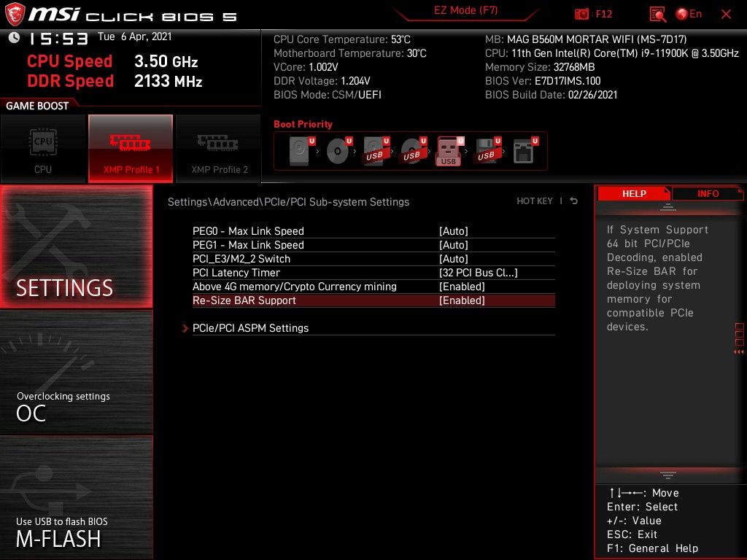Click the help panel's bottom drag handle

[x=668, y=475]
